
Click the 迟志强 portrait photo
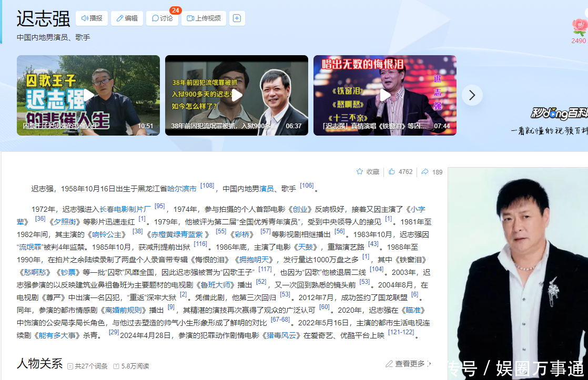click(518, 273)
